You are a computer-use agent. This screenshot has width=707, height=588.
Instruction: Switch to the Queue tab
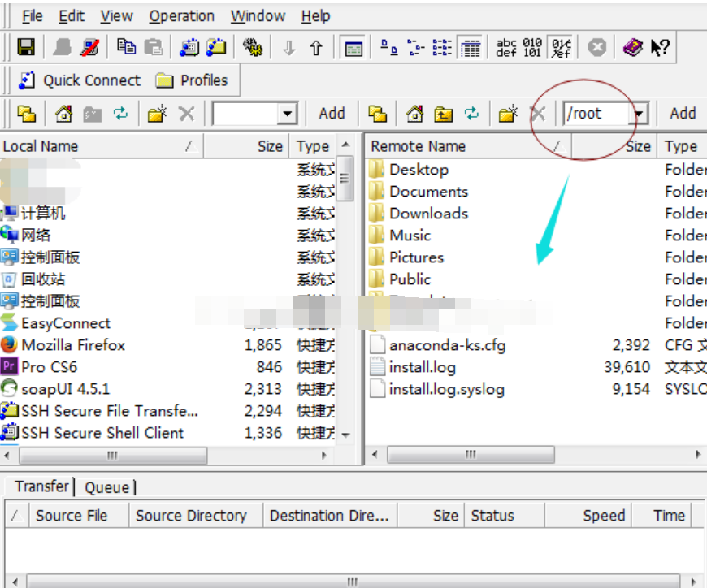click(107, 487)
